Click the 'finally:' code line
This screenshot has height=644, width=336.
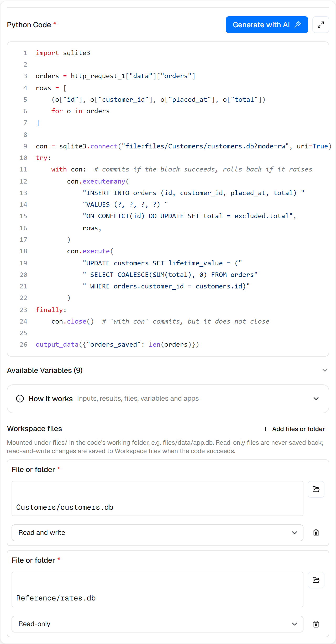(x=51, y=310)
